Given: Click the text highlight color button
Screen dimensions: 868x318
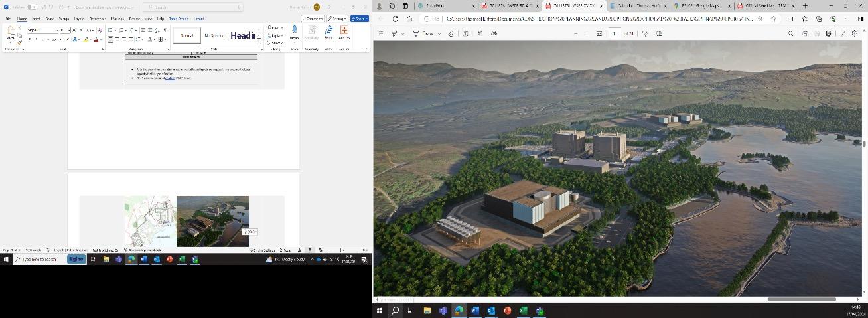Looking at the screenshot, I should (x=86, y=39).
